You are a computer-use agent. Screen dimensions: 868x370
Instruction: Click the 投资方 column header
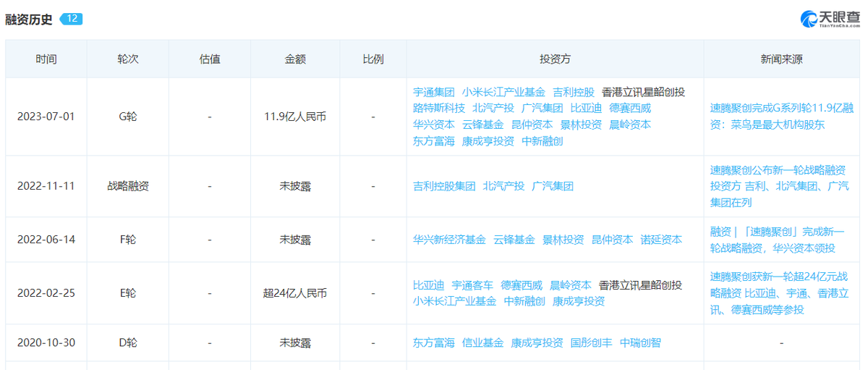coord(555,59)
